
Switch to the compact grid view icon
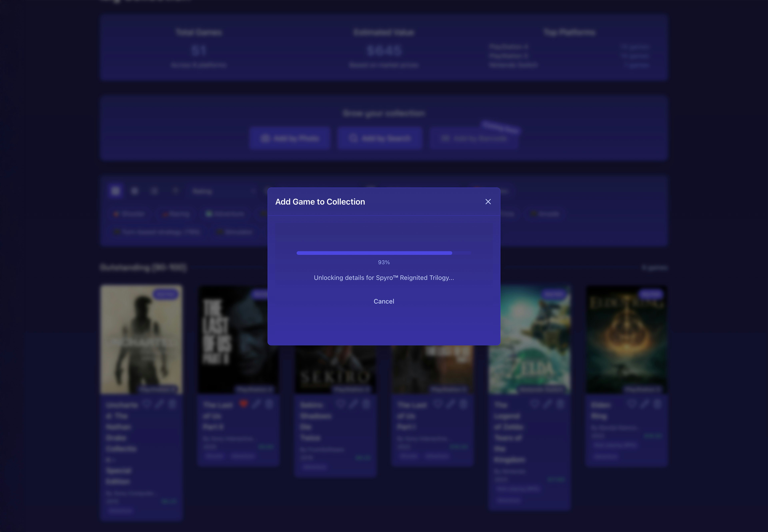(x=135, y=191)
